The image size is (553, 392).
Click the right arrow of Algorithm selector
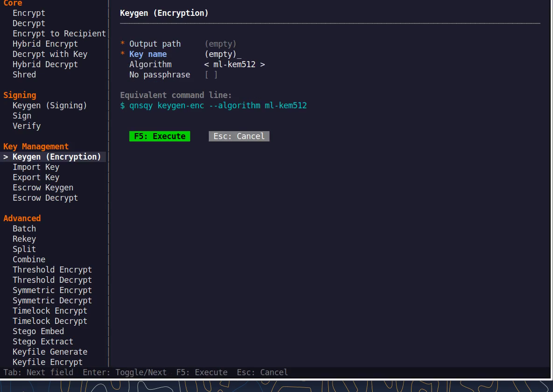pos(262,64)
